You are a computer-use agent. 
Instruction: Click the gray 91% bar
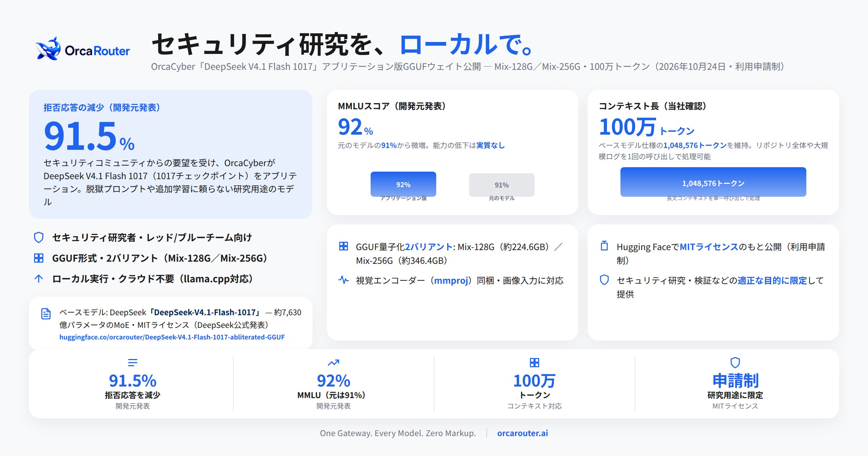pos(502,185)
